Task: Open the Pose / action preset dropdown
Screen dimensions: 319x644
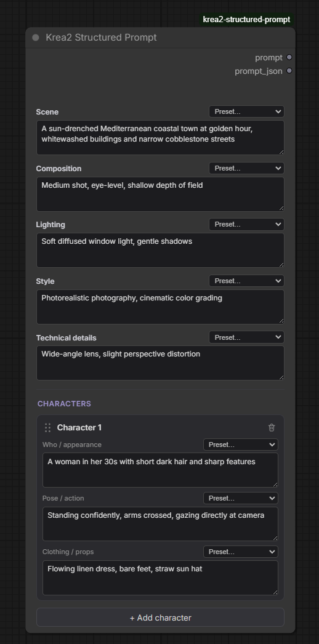Action: tap(241, 498)
